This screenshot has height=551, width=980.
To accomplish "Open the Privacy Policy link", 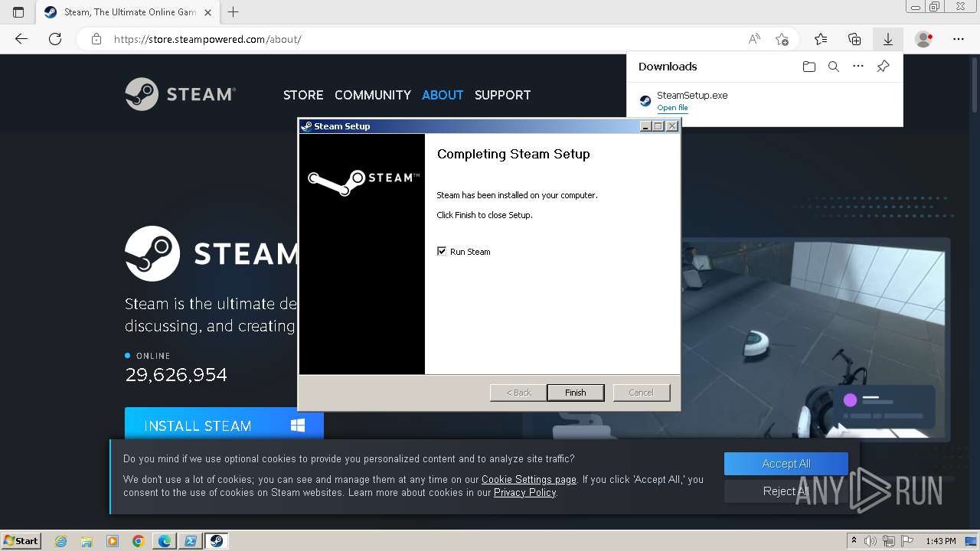I will 524,493.
